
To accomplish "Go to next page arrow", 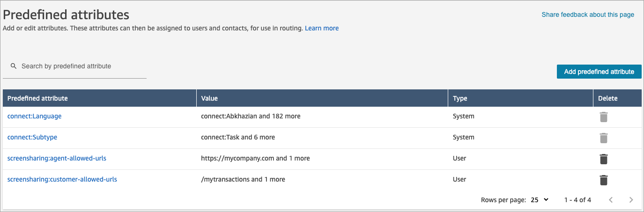I will [x=631, y=200].
